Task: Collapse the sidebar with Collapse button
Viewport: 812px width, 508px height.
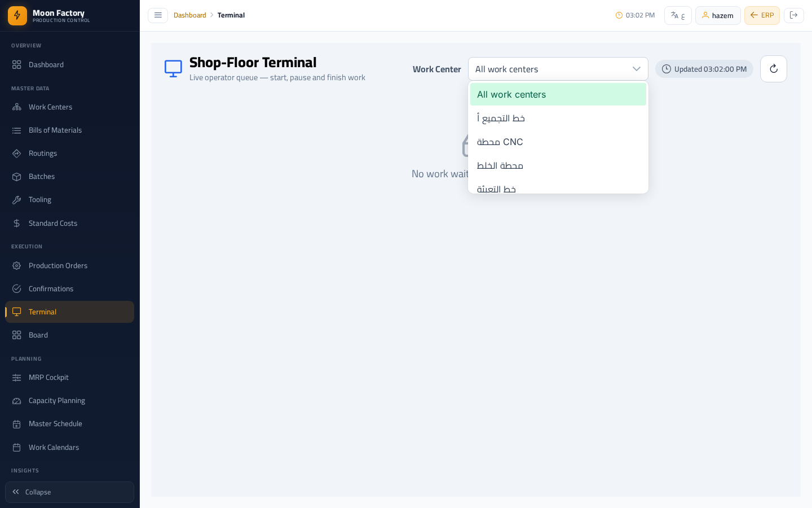Action: [x=70, y=492]
